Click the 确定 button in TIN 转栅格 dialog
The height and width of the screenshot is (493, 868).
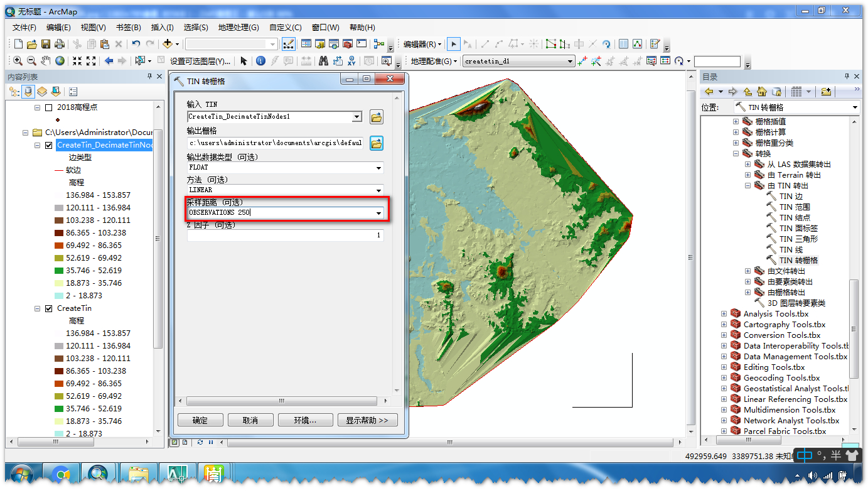(200, 420)
